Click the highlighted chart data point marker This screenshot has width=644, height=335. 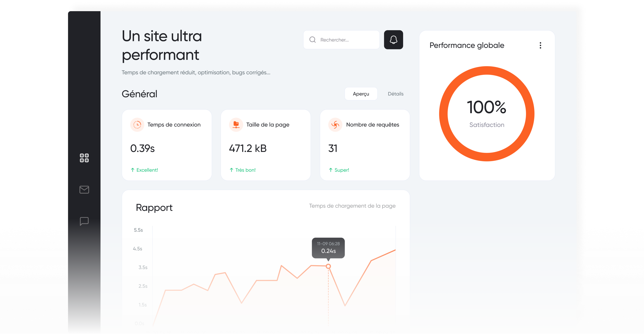click(328, 266)
